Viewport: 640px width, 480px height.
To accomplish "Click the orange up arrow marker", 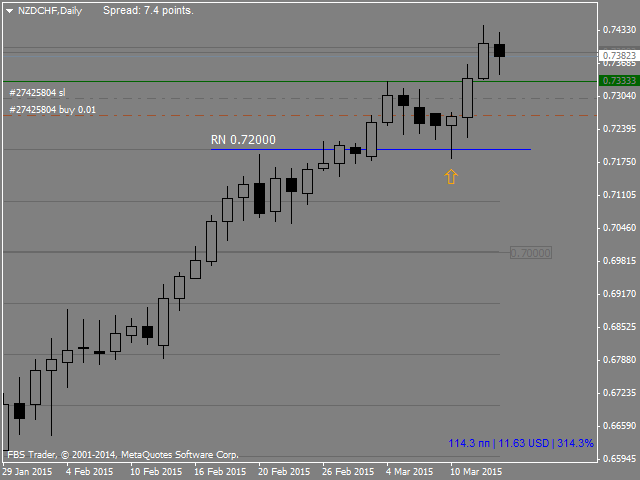I will tap(451, 177).
